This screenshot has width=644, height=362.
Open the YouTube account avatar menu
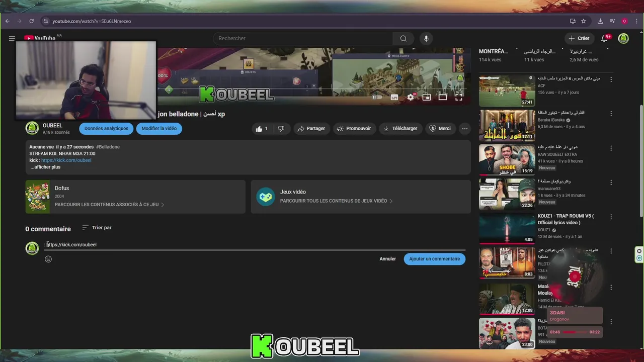(x=623, y=38)
